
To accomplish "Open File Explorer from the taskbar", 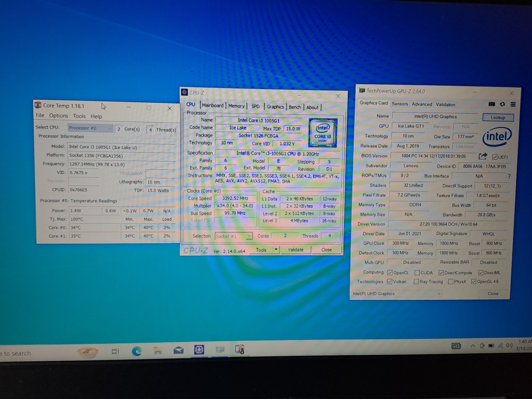I will pyautogui.click(x=157, y=351).
